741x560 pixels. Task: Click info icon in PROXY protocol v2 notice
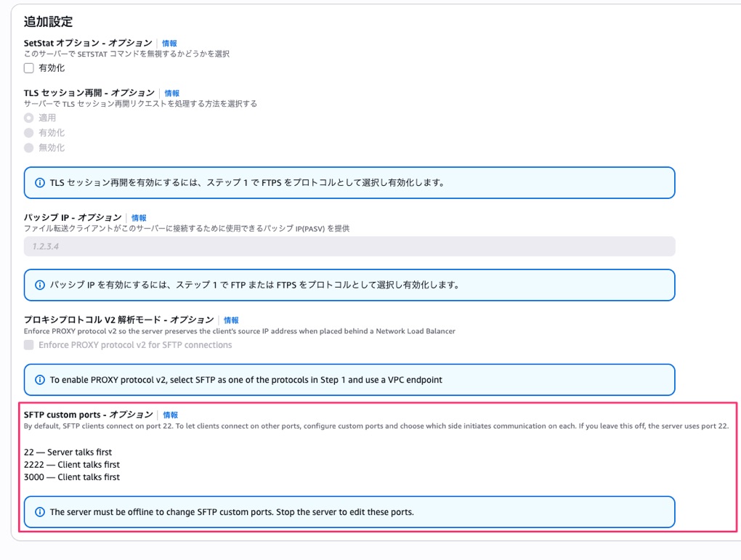point(40,380)
